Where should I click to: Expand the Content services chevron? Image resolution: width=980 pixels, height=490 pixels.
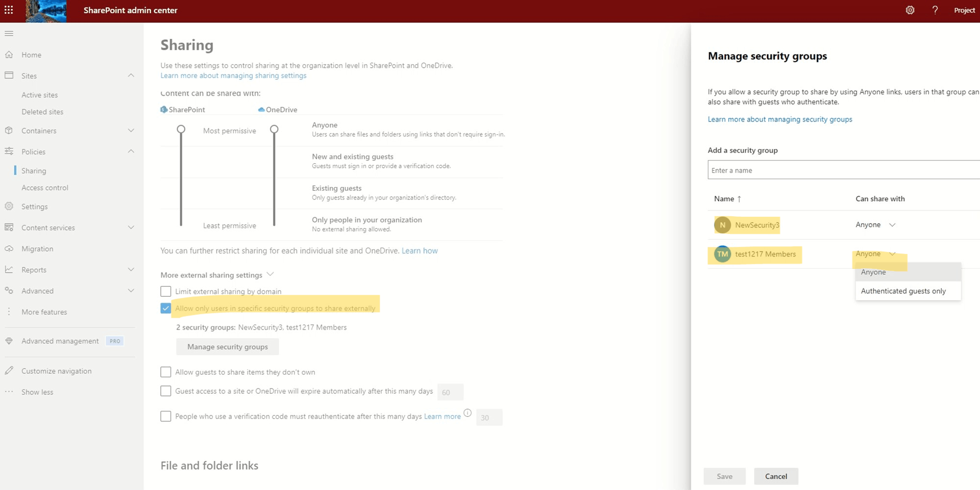[131, 228]
